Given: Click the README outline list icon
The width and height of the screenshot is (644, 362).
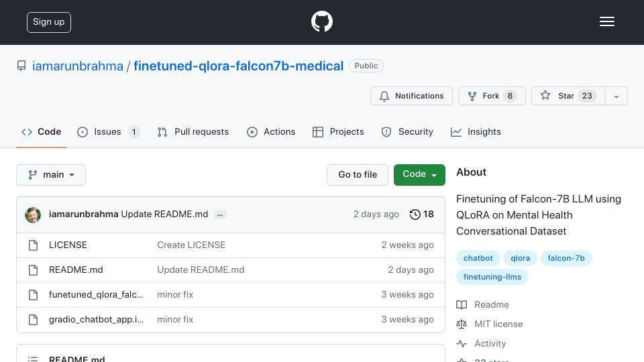Looking at the screenshot, I should pyautogui.click(x=33, y=359).
